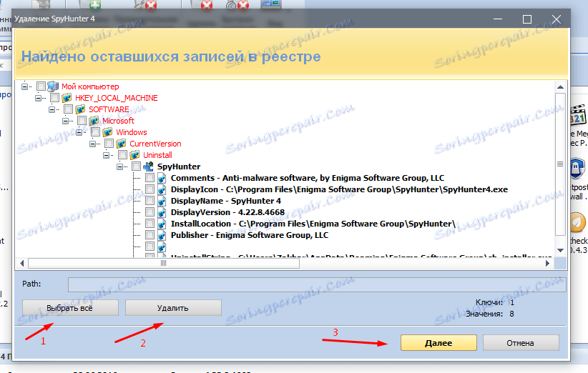
Task: Check the SpyHunter key checkbox
Action: [x=137, y=166]
